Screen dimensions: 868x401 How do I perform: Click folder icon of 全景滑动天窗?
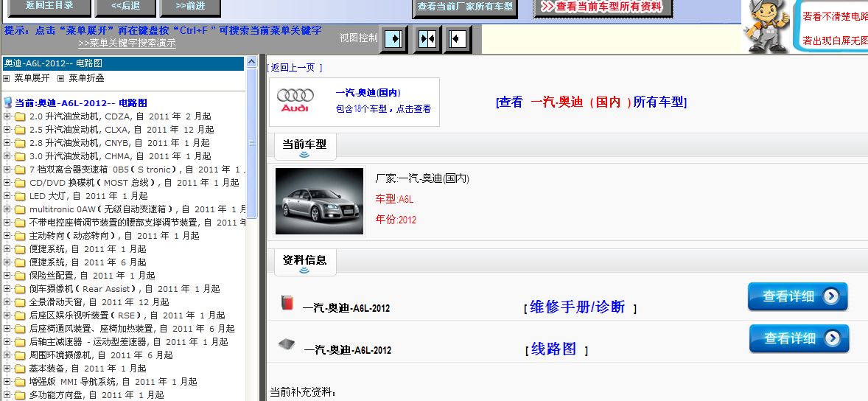point(21,303)
